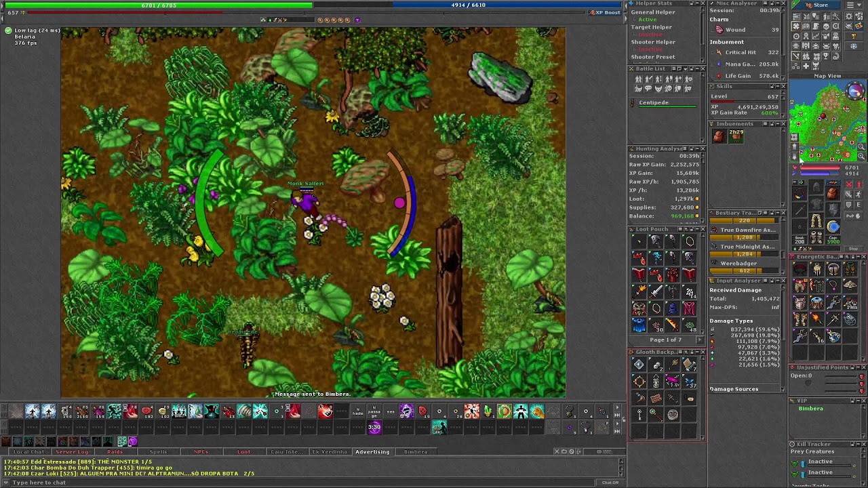The width and height of the screenshot is (868, 488).
Task: Click the 2h29 imbuement timer icon
Action: coord(736,136)
